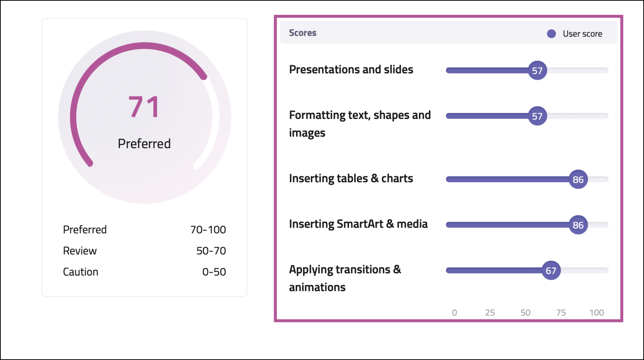Click the Preferred label inside the gauge
Viewport: 644px width, 360px height.
coord(144,144)
